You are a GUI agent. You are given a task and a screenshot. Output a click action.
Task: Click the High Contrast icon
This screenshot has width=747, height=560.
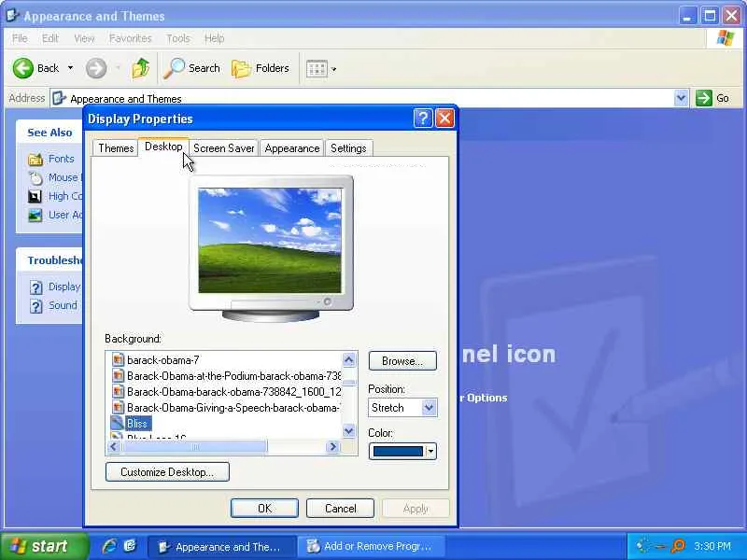[x=35, y=196]
